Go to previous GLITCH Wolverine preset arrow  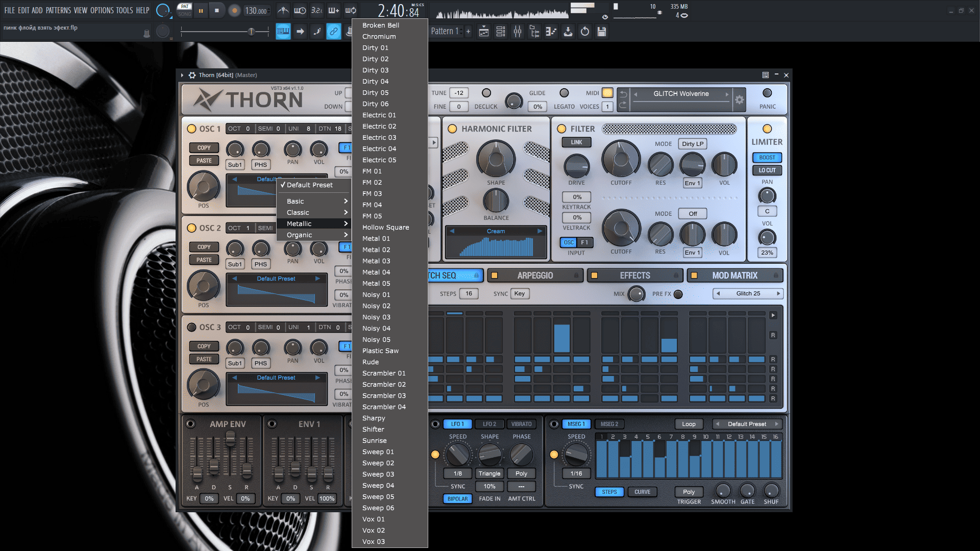[635, 94]
